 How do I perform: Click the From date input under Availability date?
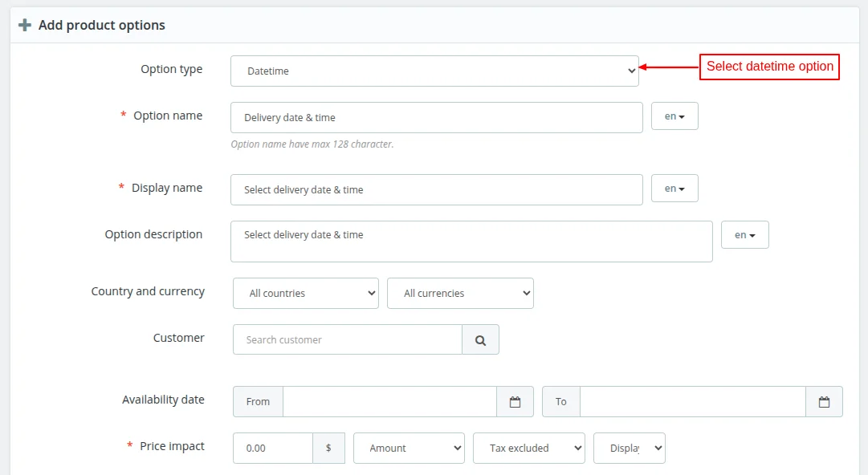[389, 401]
